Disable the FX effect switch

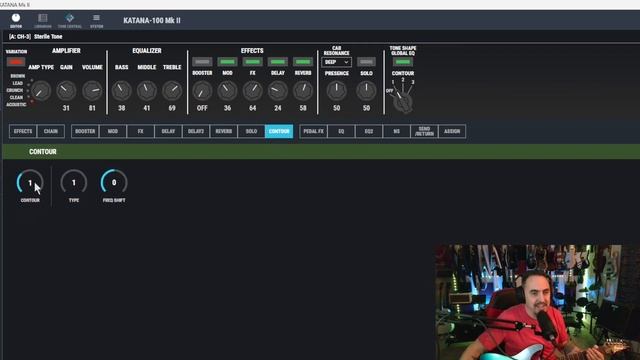point(253,62)
